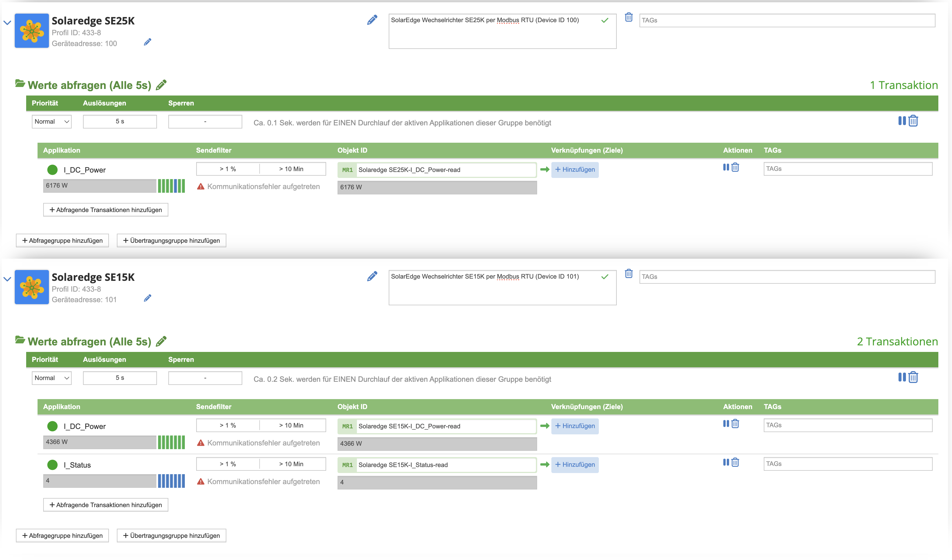
Task: Edit Geräteadresse 101 with pencil icon
Action: [148, 298]
